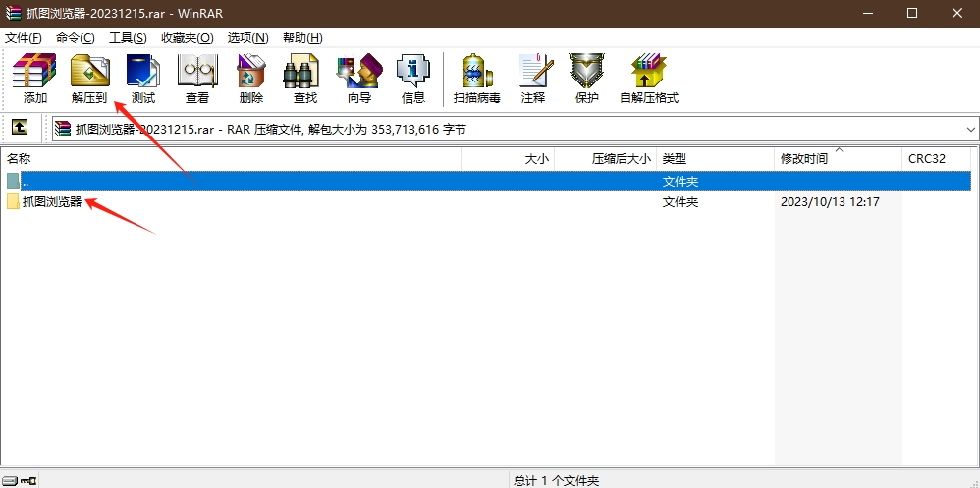
Task: Click the 添加 (Add) toolbar icon
Action: pos(35,79)
